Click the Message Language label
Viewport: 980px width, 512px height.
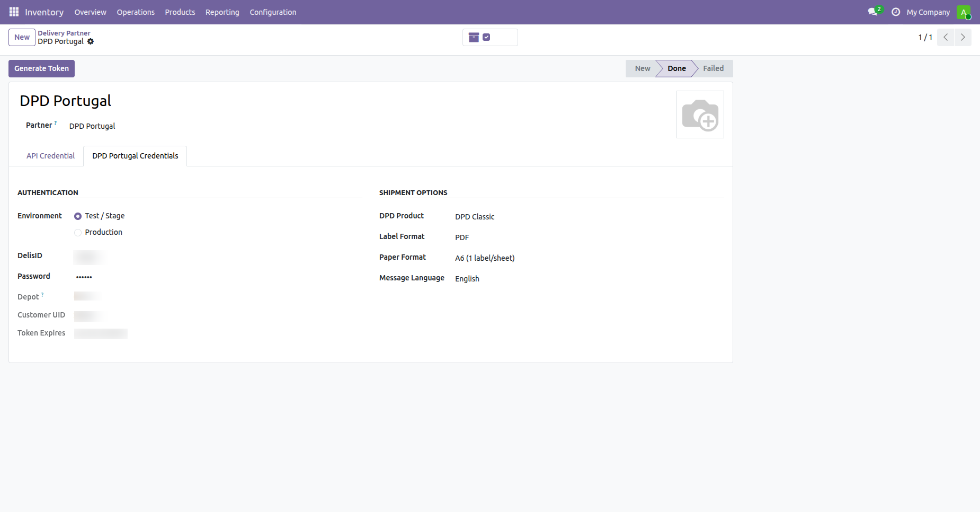(x=412, y=278)
